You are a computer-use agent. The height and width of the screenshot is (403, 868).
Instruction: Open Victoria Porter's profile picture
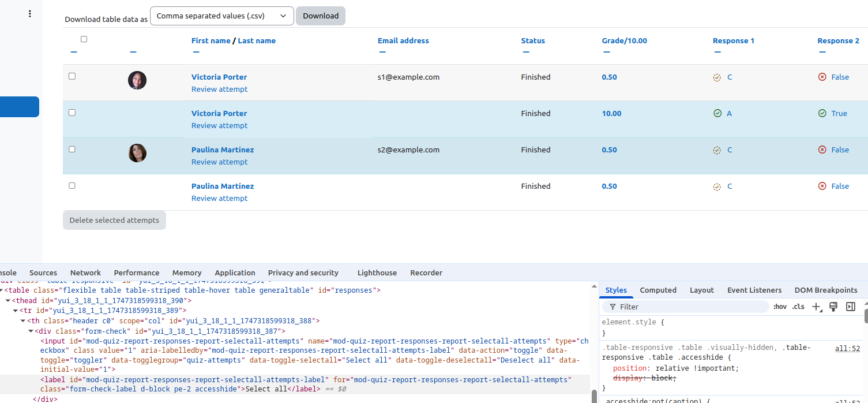point(137,80)
